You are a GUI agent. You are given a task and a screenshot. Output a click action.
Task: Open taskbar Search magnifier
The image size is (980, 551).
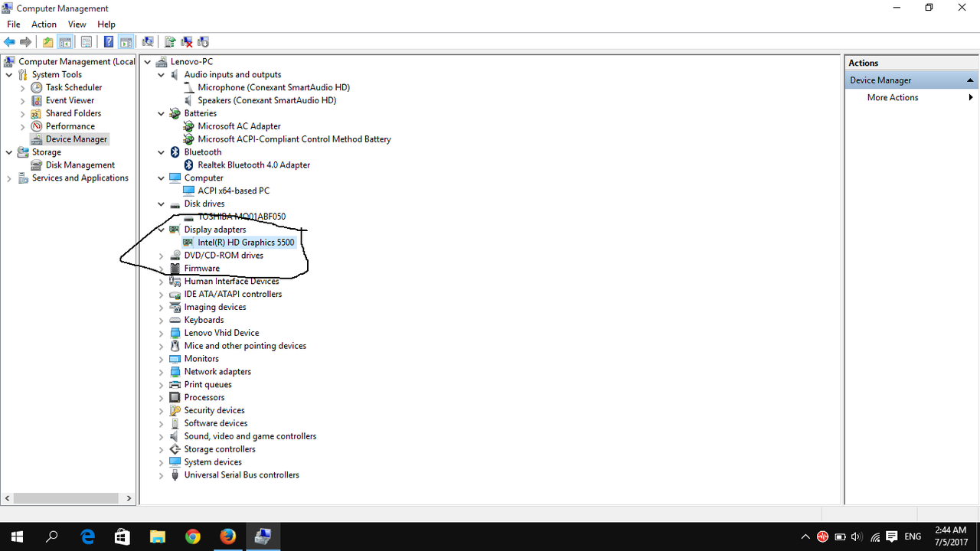52,537
